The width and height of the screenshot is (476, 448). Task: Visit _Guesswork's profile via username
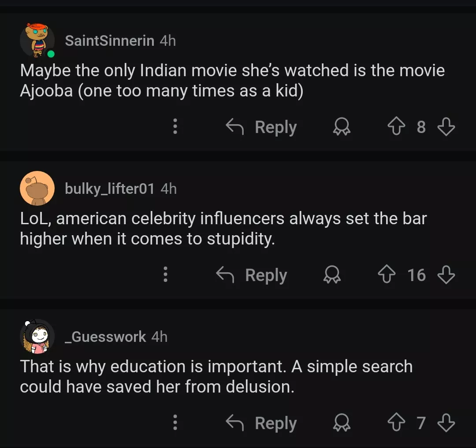(105, 337)
